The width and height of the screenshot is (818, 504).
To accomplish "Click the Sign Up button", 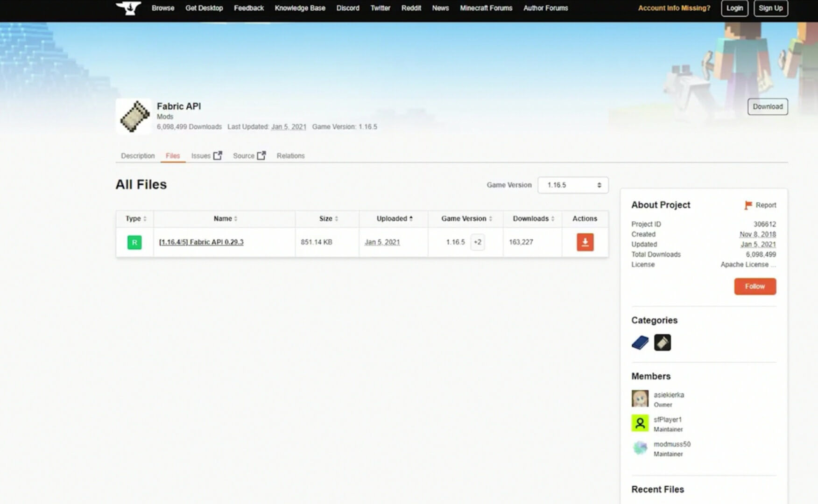I will point(771,8).
